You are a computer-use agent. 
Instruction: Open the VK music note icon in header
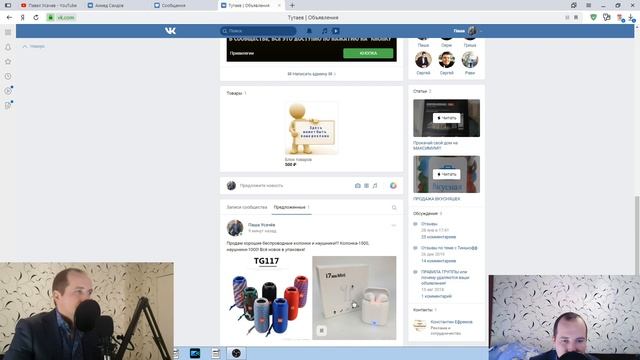pos(324,31)
